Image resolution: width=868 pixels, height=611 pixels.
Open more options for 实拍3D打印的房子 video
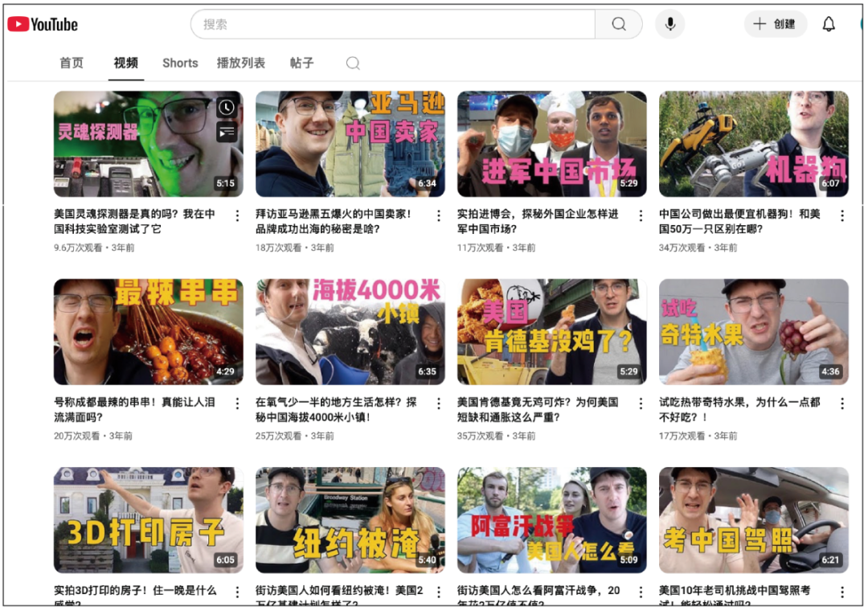click(237, 593)
